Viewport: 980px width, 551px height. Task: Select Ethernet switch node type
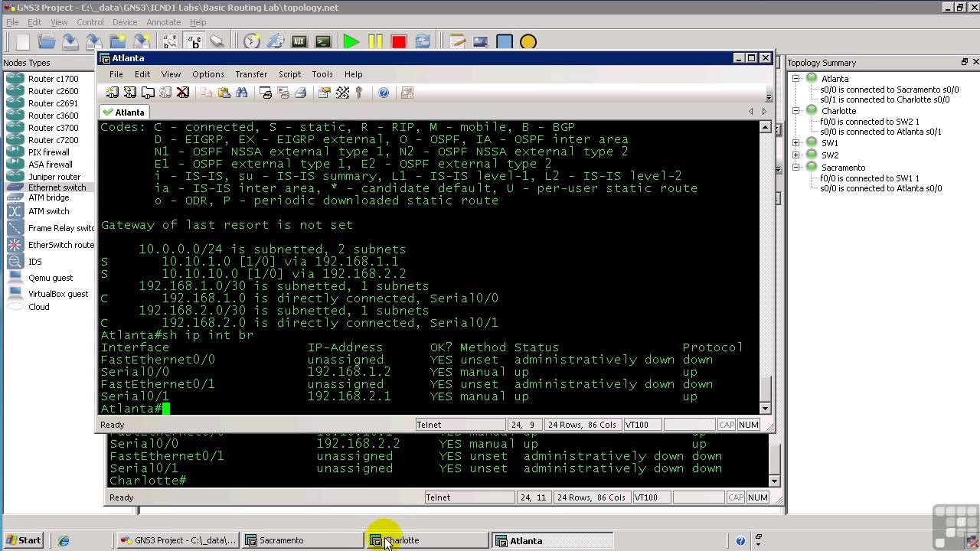tap(46, 187)
